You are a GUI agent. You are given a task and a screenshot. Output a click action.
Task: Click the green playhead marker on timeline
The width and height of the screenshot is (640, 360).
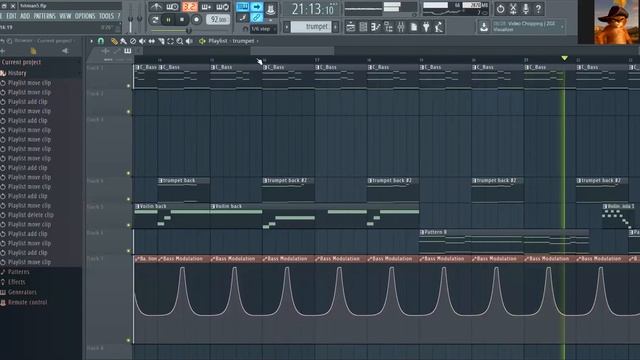pos(564,58)
